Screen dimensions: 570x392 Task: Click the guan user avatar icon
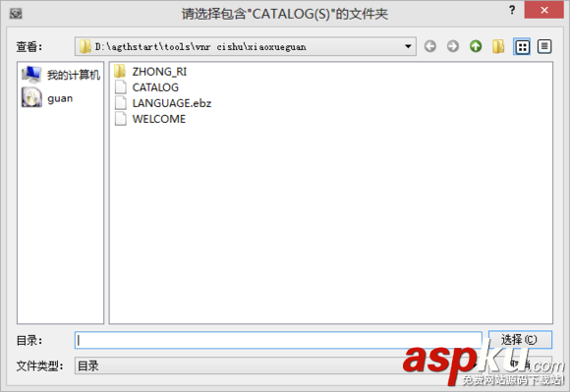click(31, 97)
